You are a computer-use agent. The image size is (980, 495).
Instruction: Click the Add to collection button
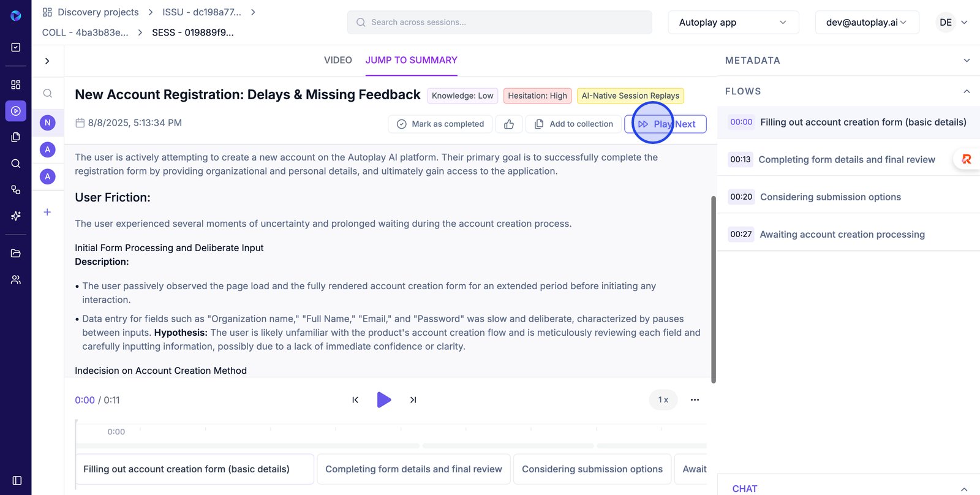(x=573, y=124)
